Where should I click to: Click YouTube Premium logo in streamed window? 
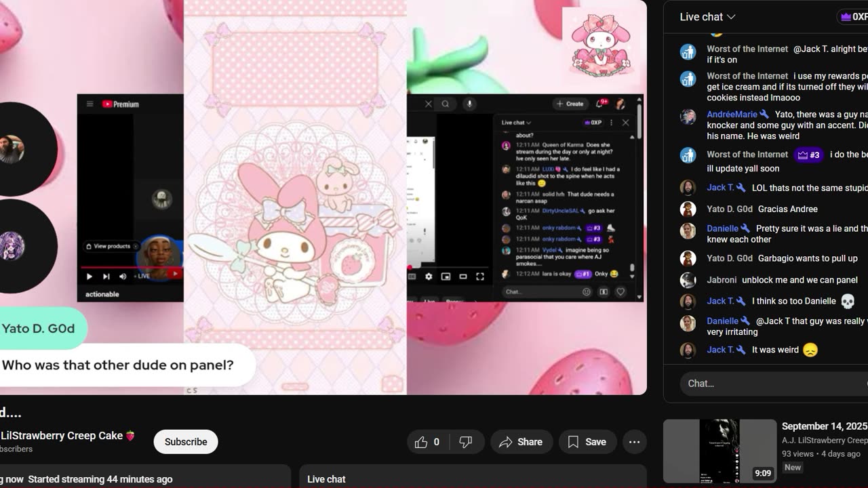coord(121,104)
